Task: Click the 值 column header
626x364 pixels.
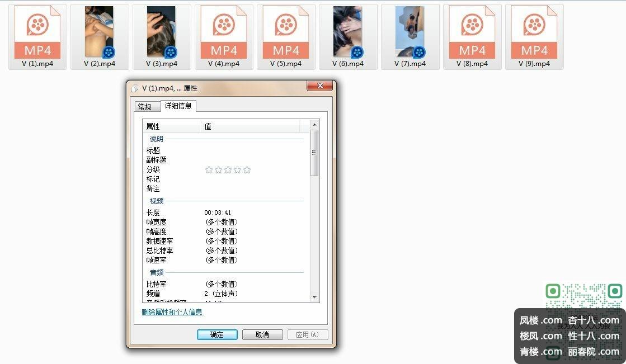Action: (251, 126)
